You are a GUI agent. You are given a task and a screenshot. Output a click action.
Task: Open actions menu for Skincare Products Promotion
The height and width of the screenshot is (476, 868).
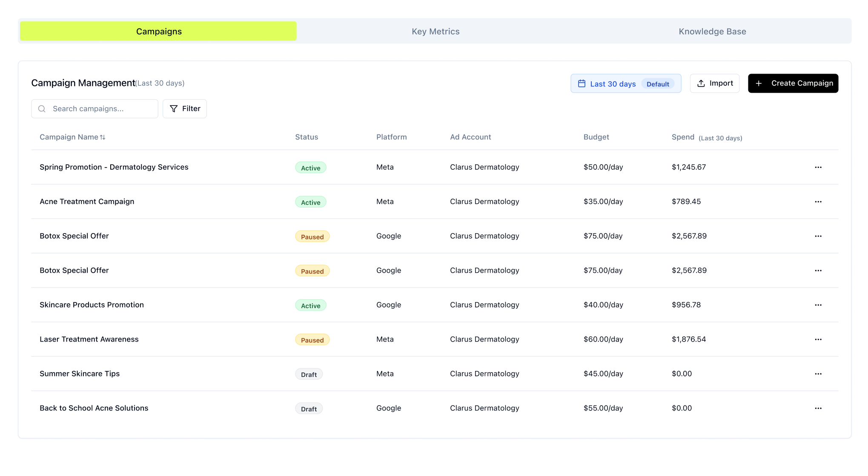(x=818, y=305)
